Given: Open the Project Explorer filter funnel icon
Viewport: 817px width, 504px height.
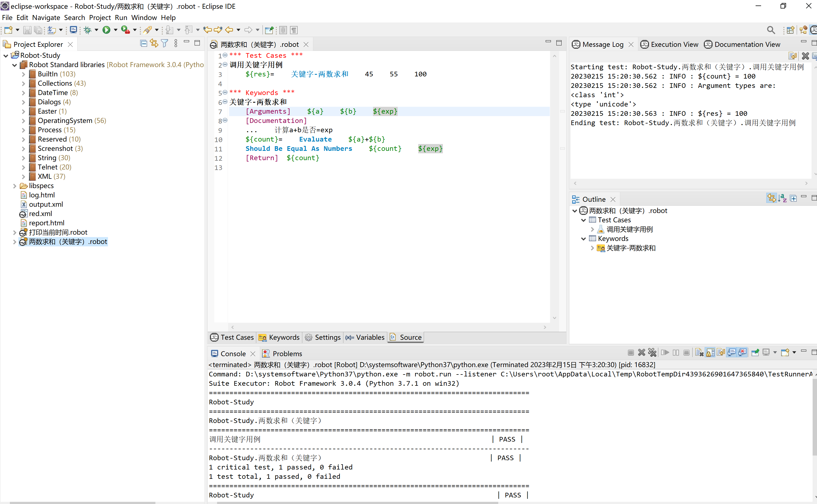Looking at the screenshot, I should point(164,43).
